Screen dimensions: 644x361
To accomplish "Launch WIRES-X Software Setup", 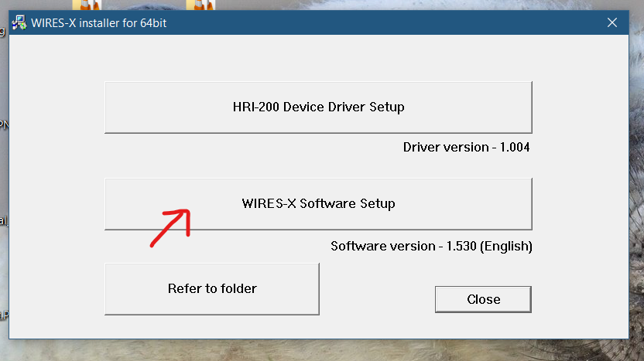I will point(318,204).
